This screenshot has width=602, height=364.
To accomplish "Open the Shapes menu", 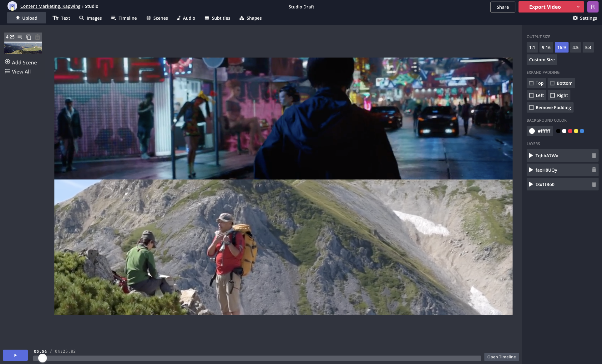I will coord(250,18).
